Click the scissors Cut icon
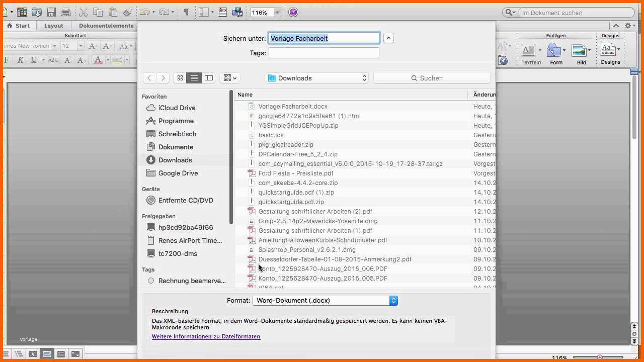This screenshot has width=644, height=362. tap(84, 12)
